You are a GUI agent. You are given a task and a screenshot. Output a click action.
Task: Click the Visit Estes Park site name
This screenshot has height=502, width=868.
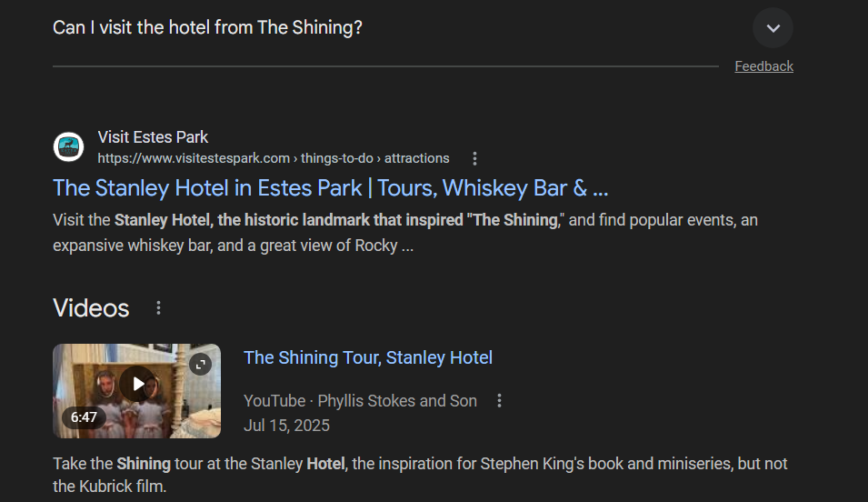click(x=153, y=137)
